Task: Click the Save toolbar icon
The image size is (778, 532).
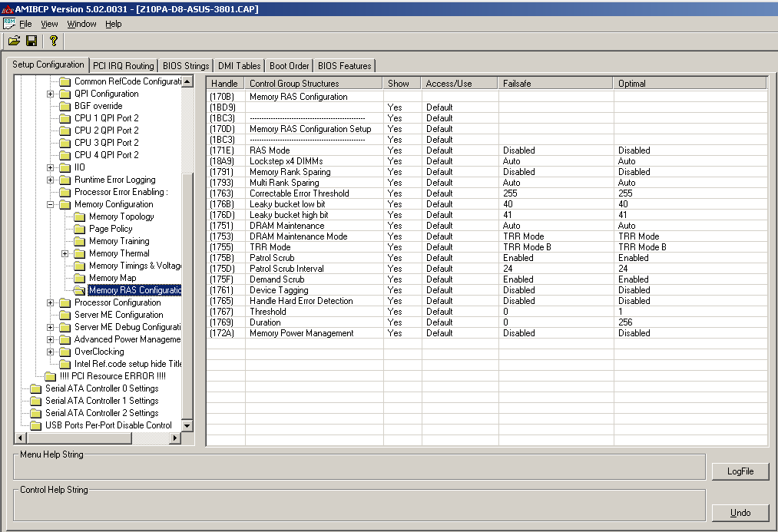Action: point(31,41)
